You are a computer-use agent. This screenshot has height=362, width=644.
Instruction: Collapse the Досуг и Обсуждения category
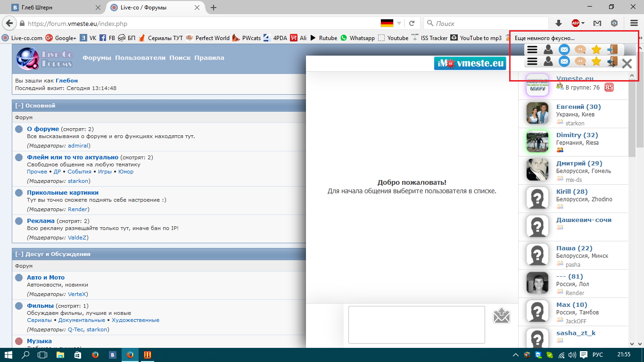point(19,254)
